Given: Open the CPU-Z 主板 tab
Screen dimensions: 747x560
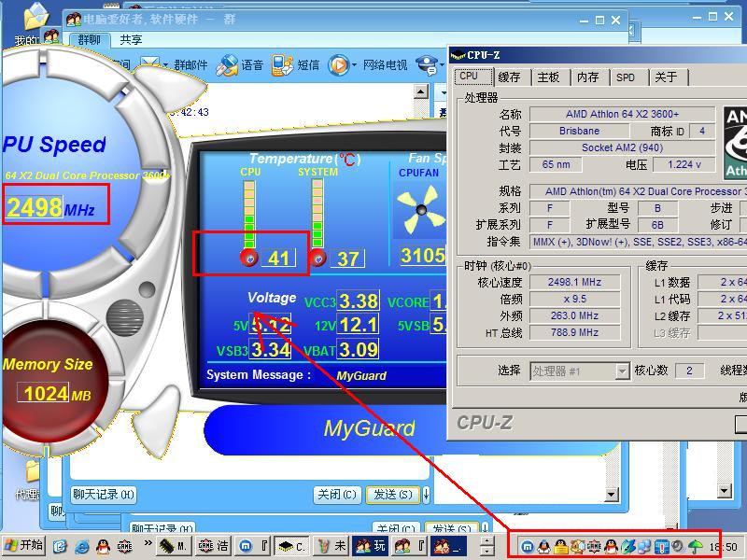Looking at the screenshot, I should click(x=549, y=77).
